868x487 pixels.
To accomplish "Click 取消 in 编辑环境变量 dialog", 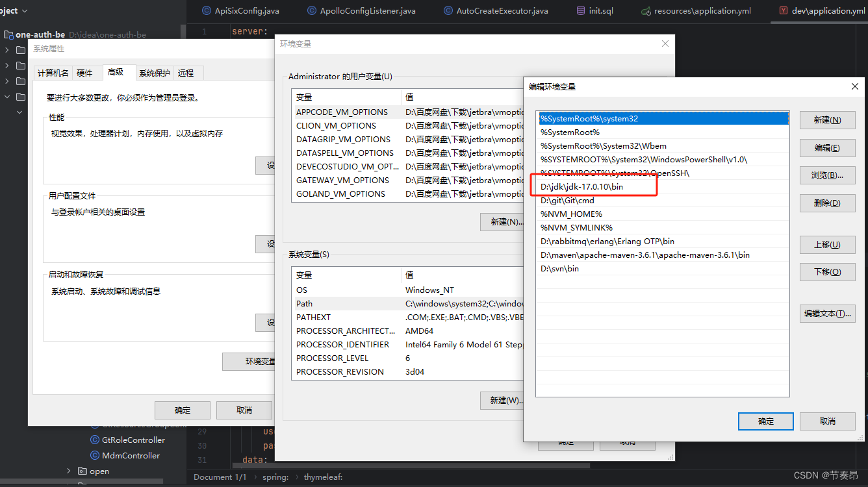I will tap(827, 421).
